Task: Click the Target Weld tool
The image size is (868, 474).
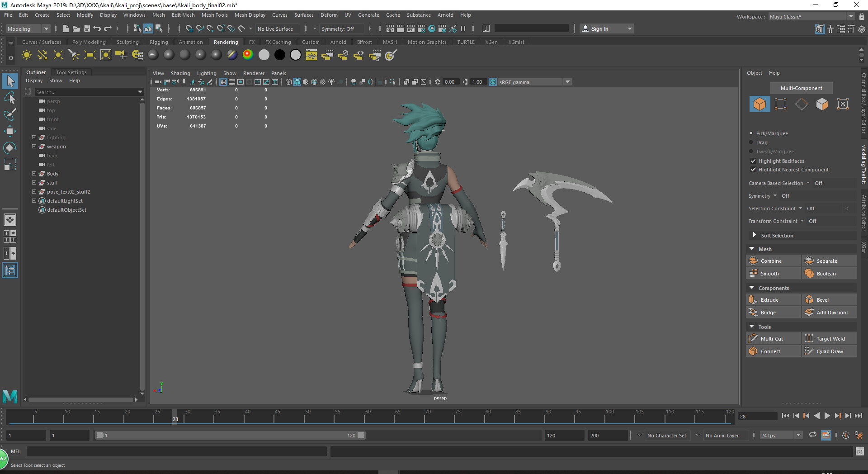Action: [x=830, y=339]
